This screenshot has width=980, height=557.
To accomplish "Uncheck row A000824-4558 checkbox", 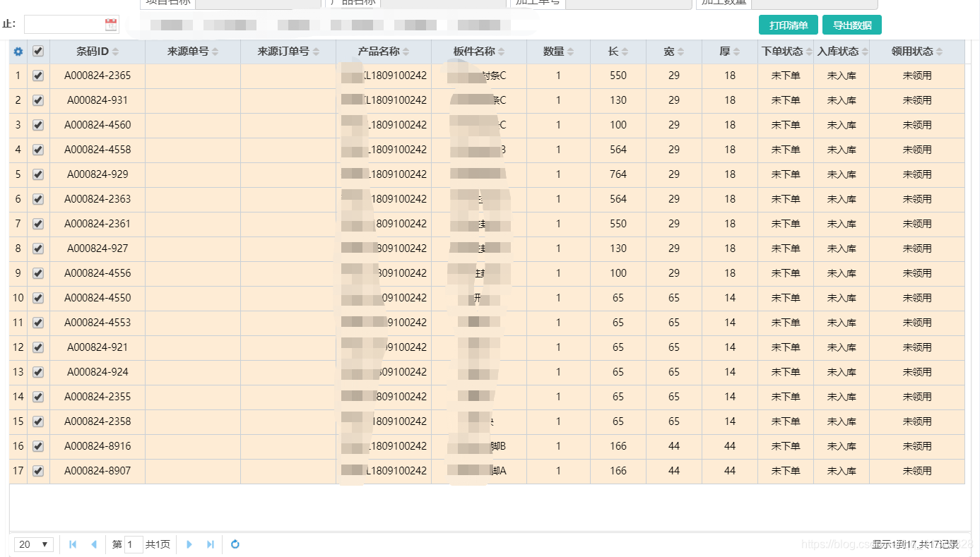I will coord(38,150).
